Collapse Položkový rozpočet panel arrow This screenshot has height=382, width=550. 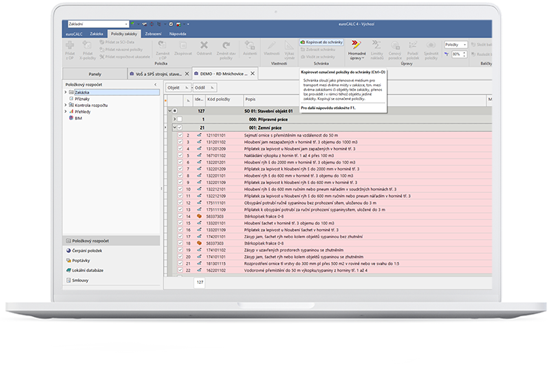(x=155, y=85)
